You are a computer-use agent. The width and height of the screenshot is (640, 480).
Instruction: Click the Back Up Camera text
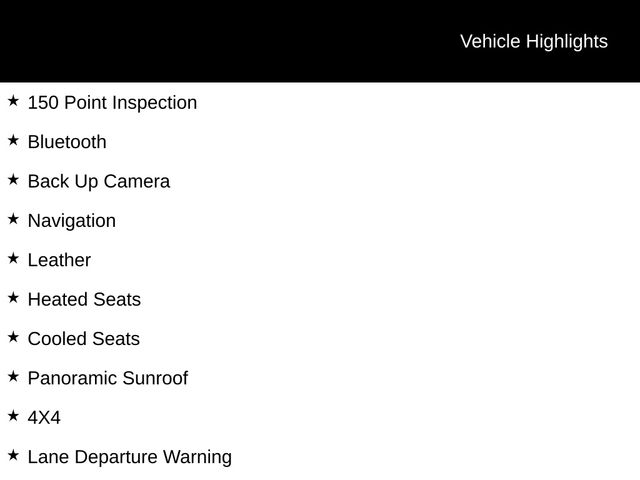(99, 182)
